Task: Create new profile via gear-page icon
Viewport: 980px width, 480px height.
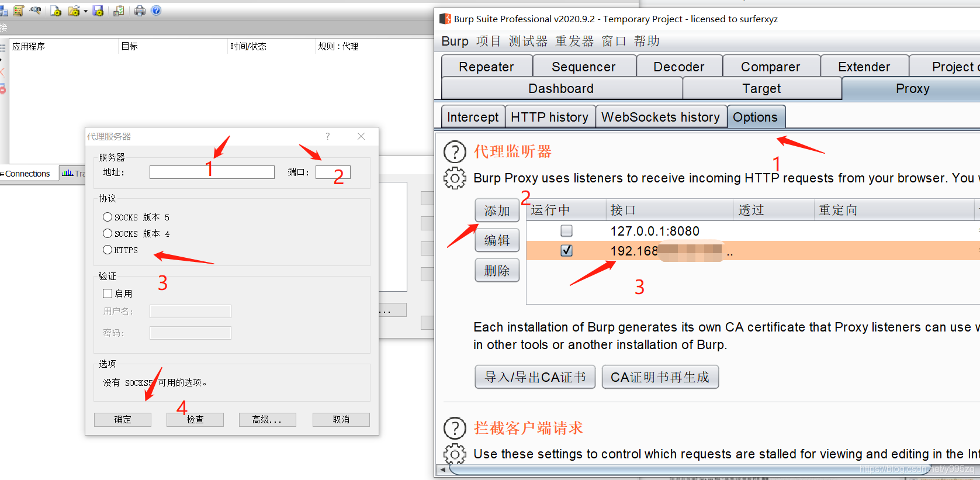Action: coord(56,11)
